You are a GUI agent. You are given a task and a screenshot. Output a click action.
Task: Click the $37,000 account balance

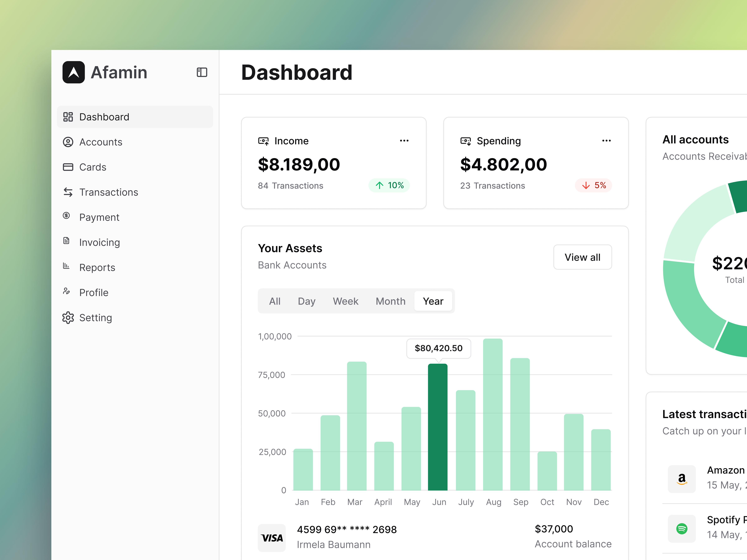pyautogui.click(x=554, y=529)
